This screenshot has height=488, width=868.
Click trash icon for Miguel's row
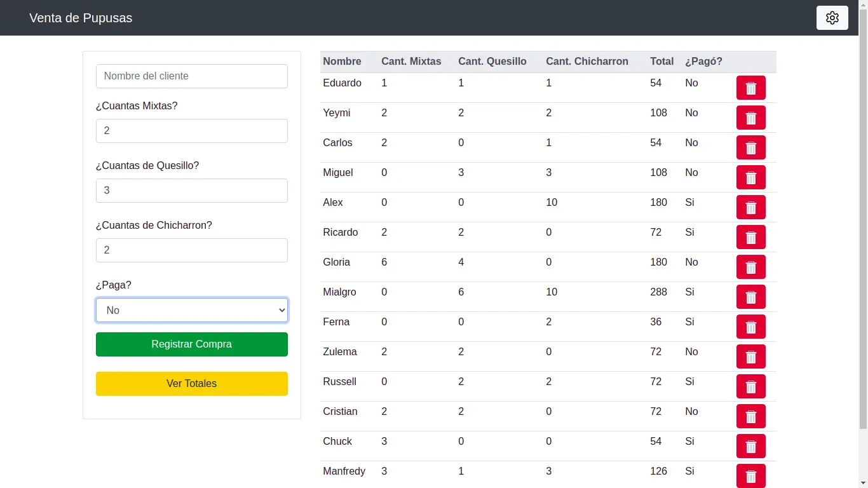coord(750,177)
